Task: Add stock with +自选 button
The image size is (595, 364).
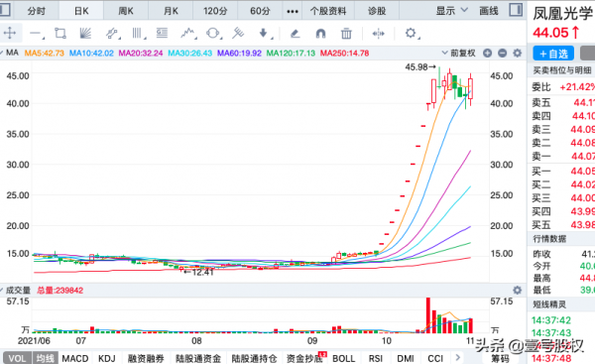Action: point(553,54)
